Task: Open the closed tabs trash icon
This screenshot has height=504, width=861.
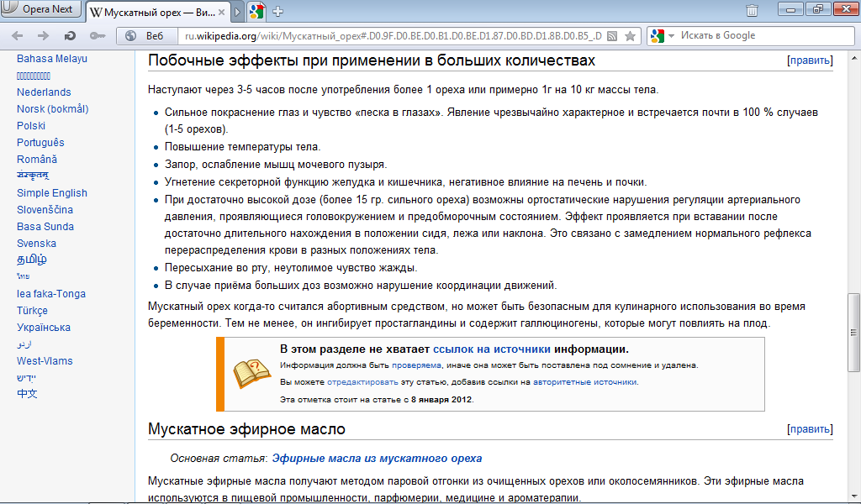Action: click(752, 11)
